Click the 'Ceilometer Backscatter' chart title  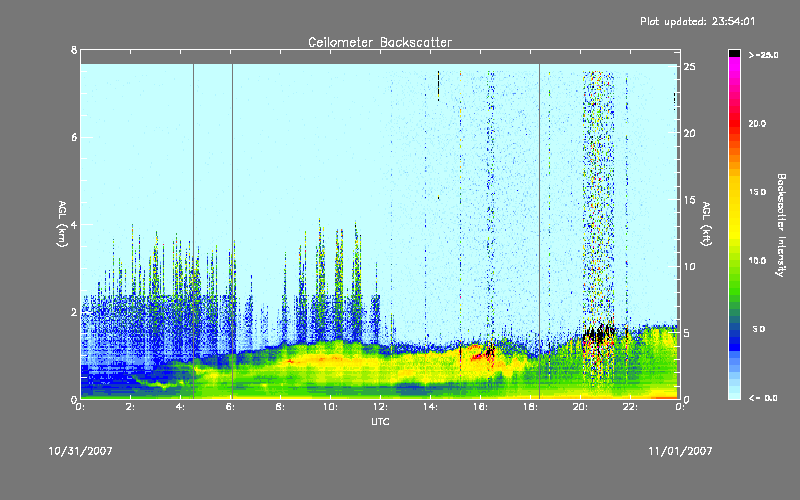pos(380,42)
